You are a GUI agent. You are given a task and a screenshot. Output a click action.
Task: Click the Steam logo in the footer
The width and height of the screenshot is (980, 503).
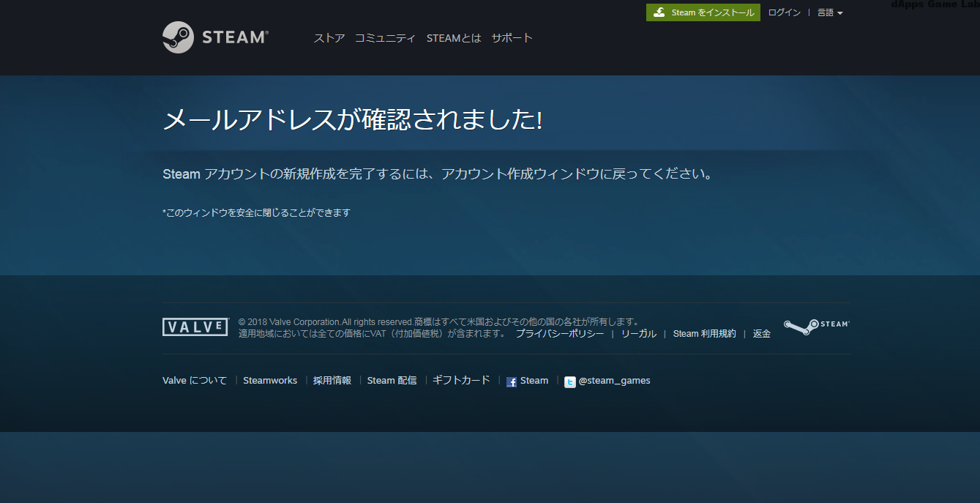pos(817,327)
